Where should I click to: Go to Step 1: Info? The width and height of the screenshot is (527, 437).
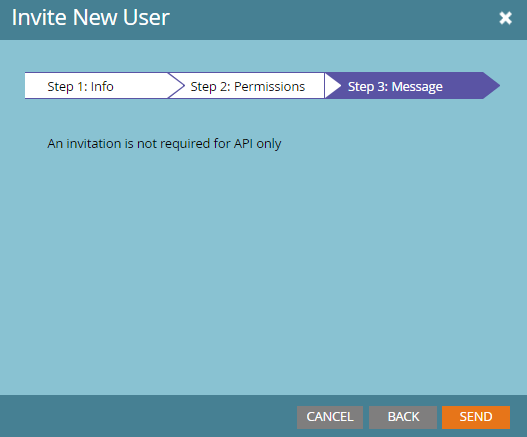[96, 86]
